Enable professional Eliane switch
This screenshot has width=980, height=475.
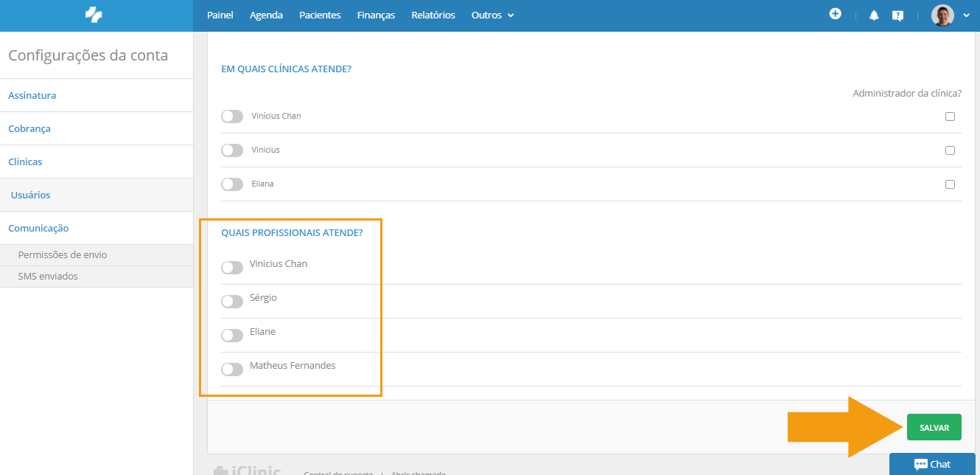[232, 336]
